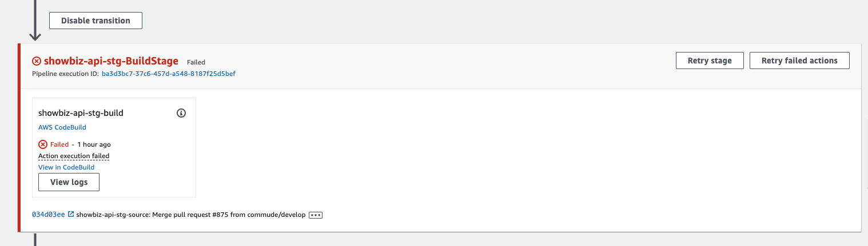Select the showbiz-api-stg-build action name

coord(81,113)
